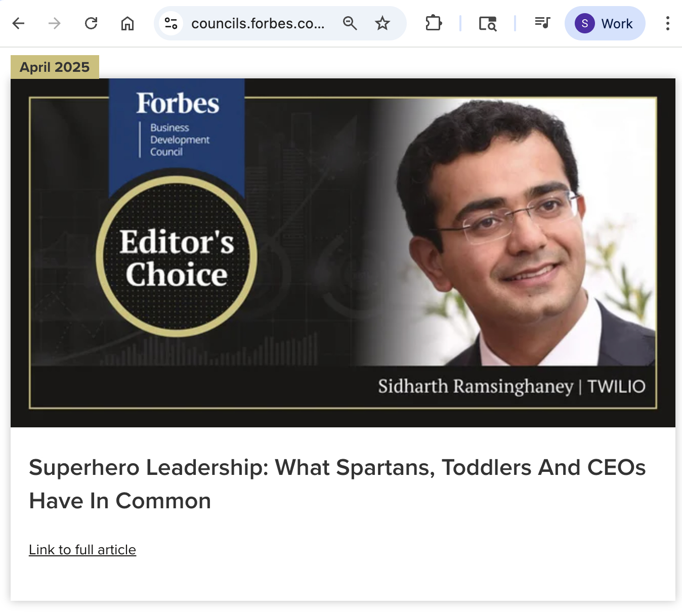Expand the Chrome three-dot menu
The width and height of the screenshot is (682, 616).
668,23
